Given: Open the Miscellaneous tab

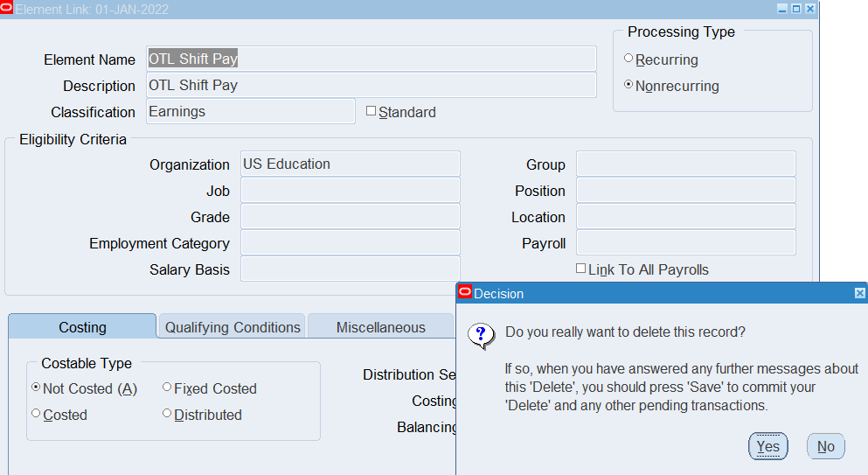Looking at the screenshot, I should (x=380, y=327).
